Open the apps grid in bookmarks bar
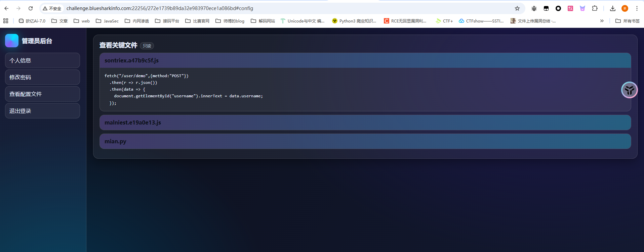Image resolution: width=644 pixels, height=252 pixels. [x=6, y=21]
